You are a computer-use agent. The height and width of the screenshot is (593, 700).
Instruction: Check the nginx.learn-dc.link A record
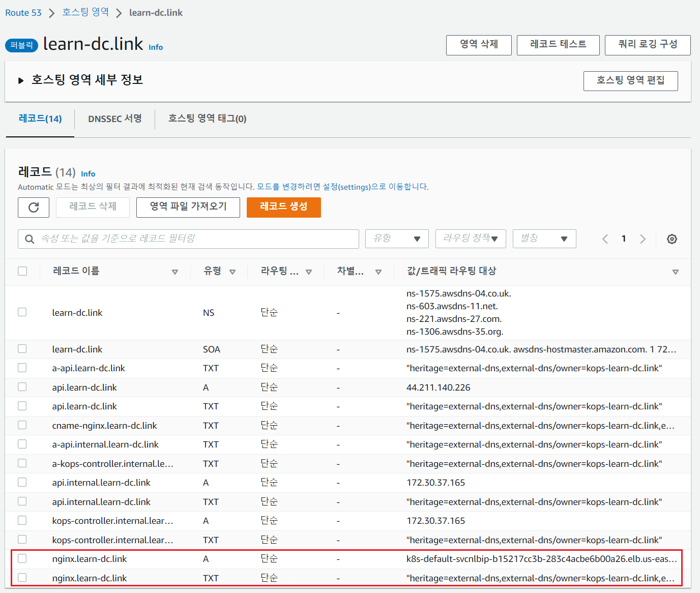point(22,558)
